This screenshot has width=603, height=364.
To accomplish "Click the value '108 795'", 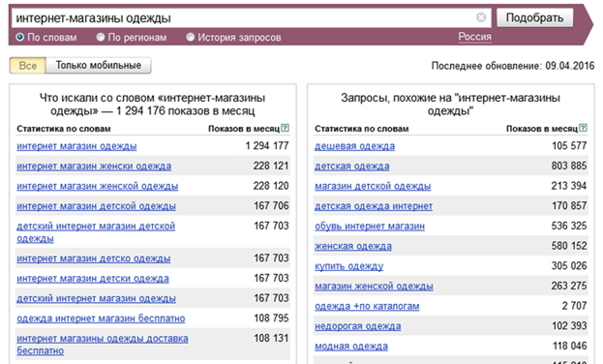I will 271,318.
